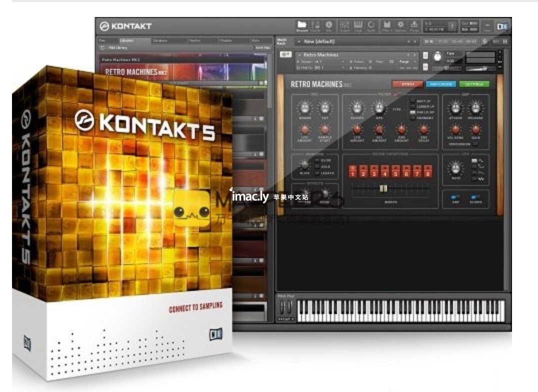Select sound variation button 7
Viewport: 538px width, 392px height.
coord(417,171)
